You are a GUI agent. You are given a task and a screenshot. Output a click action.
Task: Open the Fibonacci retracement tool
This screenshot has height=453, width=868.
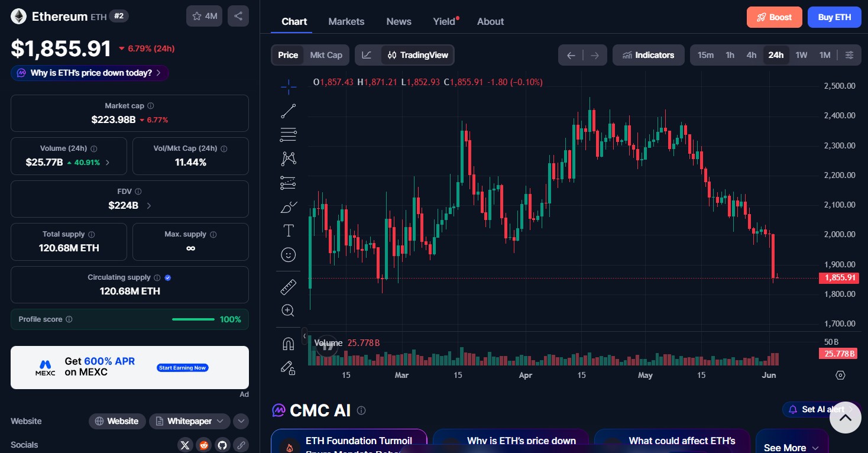(x=289, y=135)
